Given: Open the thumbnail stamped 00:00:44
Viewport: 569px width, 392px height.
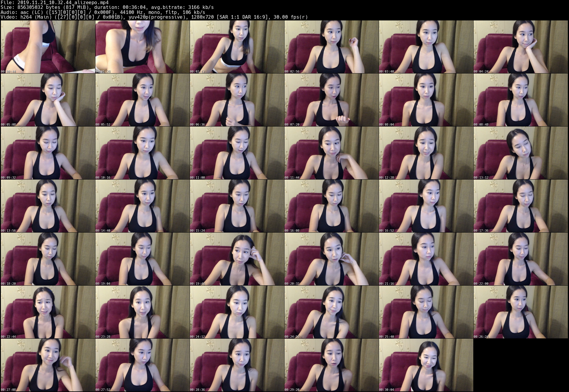Looking at the screenshot, I should [x=48, y=47].
